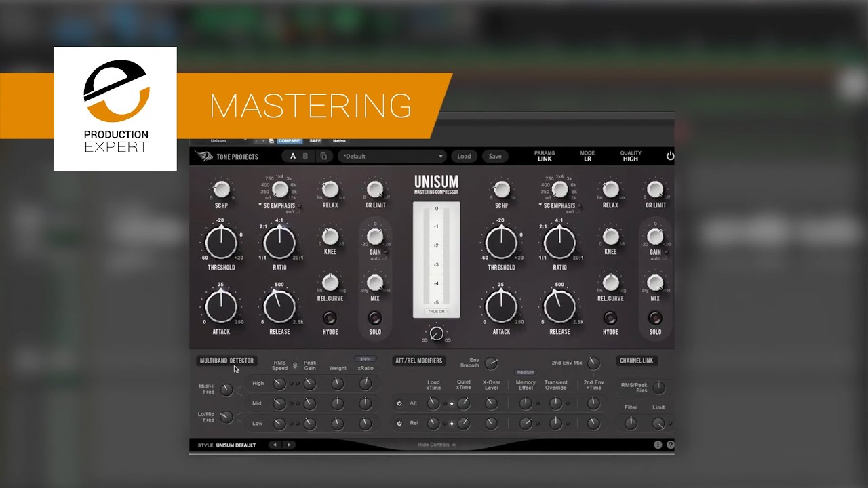
Task: Click the COMPARE button in plugin header
Action: pyautogui.click(x=289, y=141)
